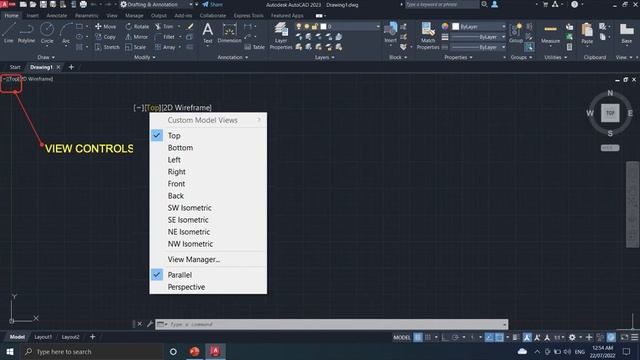Click Windows taskbar search box
This screenshot has width=640, height=360.
click(x=92, y=351)
